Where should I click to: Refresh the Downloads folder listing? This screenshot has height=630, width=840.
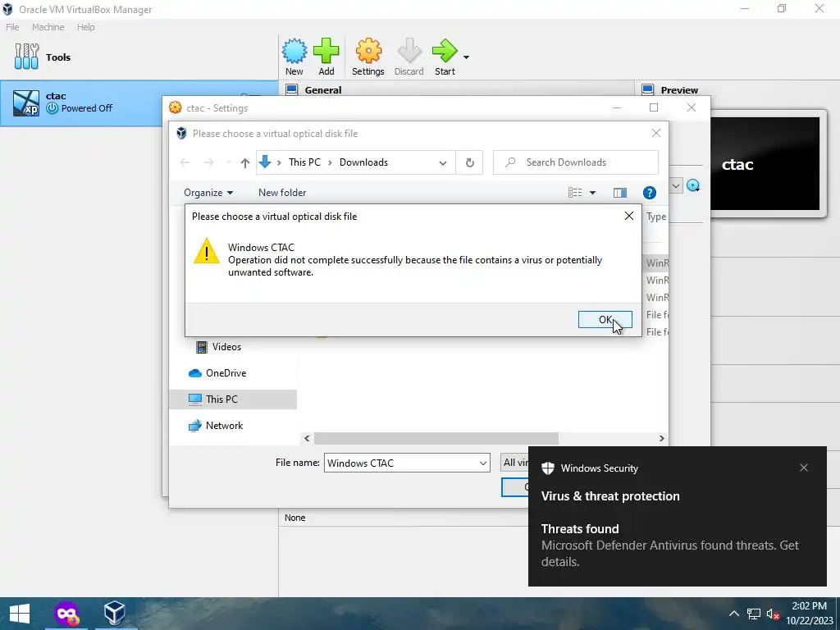pos(469,162)
